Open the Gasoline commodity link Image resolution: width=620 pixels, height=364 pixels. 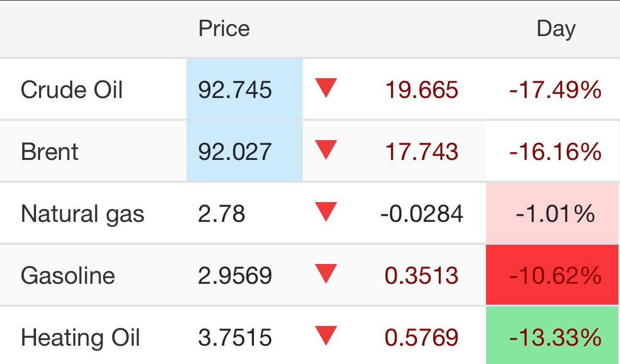(x=68, y=276)
